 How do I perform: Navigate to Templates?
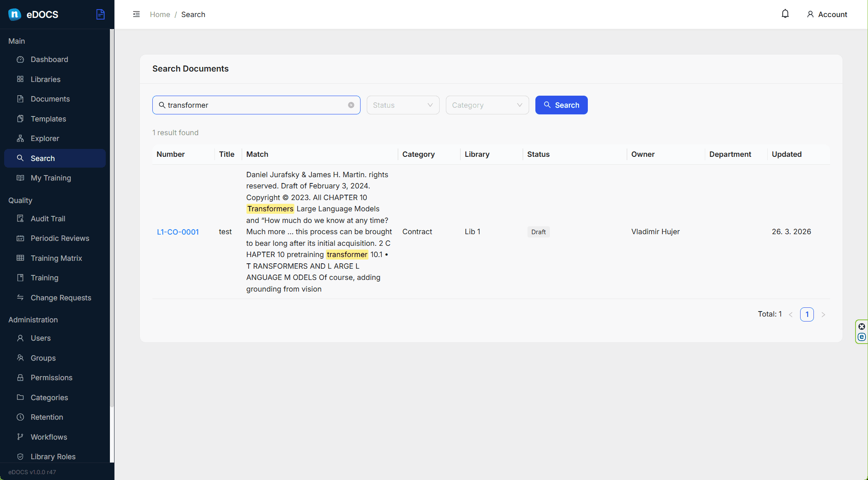click(x=55, y=119)
